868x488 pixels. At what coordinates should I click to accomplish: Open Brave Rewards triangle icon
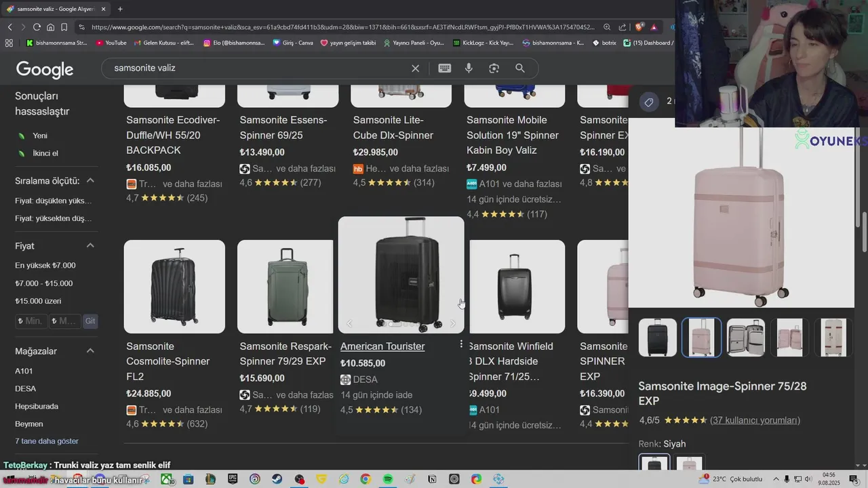[654, 27]
